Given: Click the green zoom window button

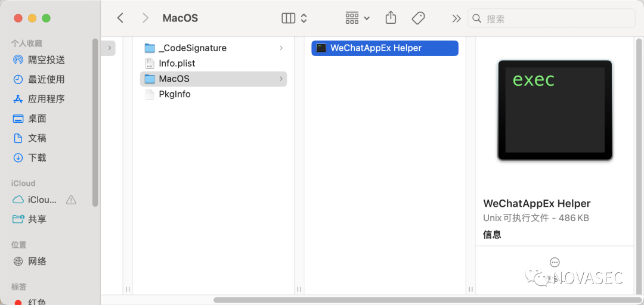Looking at the screenshot, I should coord(47,18).
